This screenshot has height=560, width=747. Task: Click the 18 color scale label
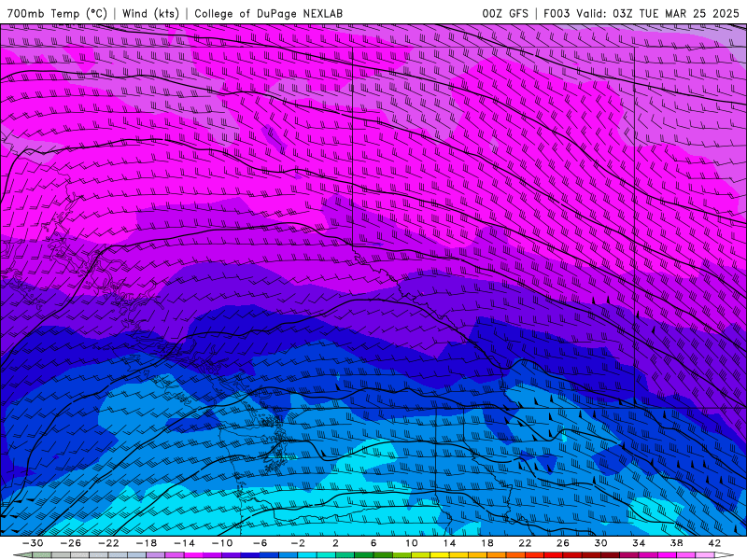tap(486, 543)
